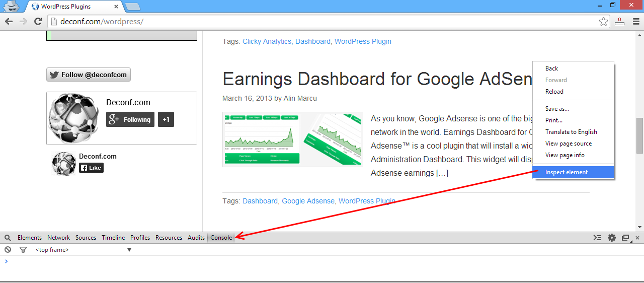Viewport: 644px width, 283px height.
Task: Switch to the Network tab
Action: (59, 238)
